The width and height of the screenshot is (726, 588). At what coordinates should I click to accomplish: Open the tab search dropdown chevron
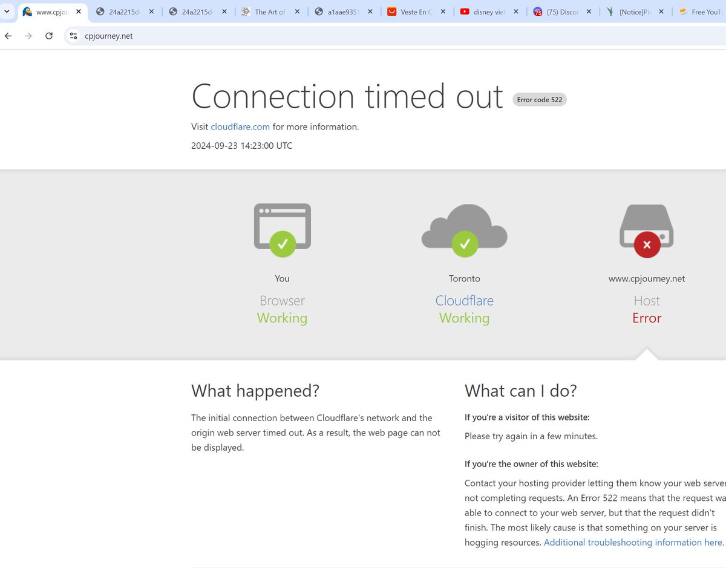pyautogui.click(x=7, y=11)
